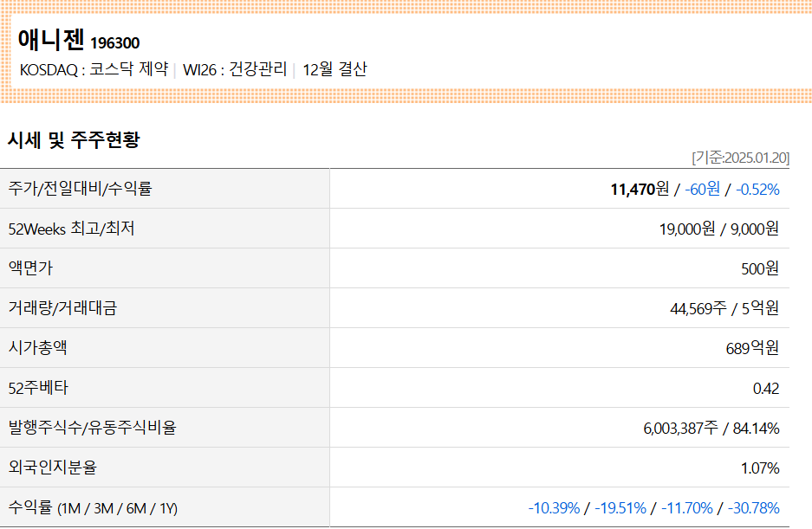Image resolution: width=812 pixels, height=529 pixels.
Task: Select the beta value 0.42
Action: pos(766,388)
